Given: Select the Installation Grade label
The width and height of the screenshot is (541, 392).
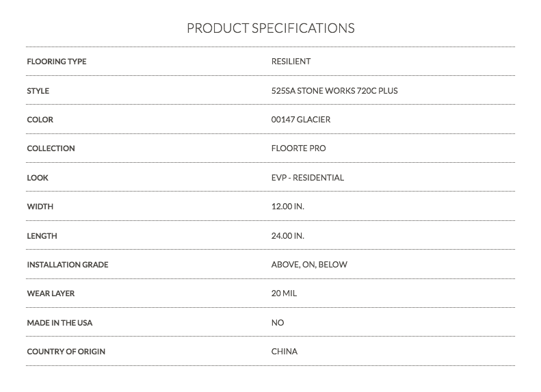Looking at the screenshot, I should pyautogui.click(x=68, y=265).
